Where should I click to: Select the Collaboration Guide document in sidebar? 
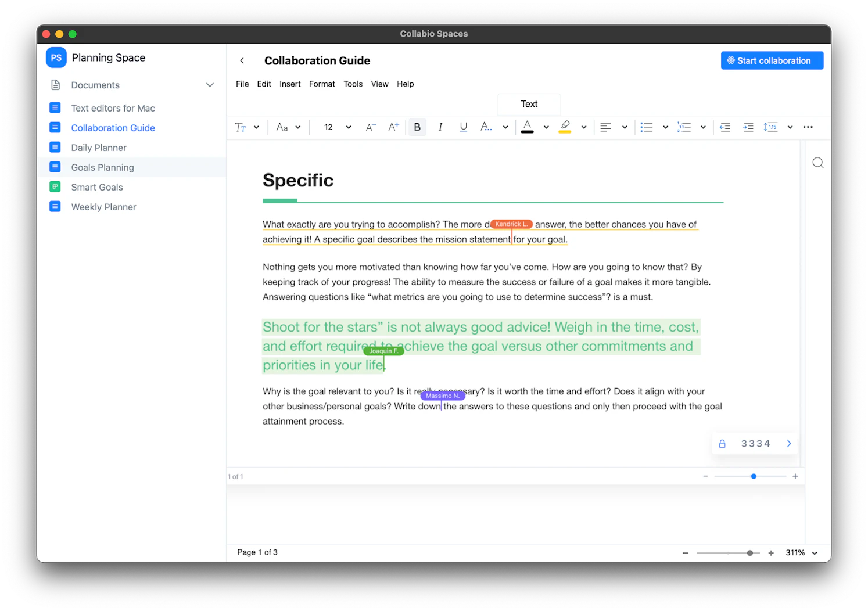pos(132,128)
